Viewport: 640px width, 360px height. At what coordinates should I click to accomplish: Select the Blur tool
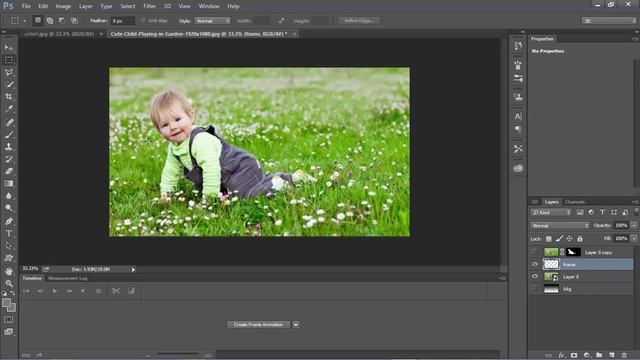[9, 196]
